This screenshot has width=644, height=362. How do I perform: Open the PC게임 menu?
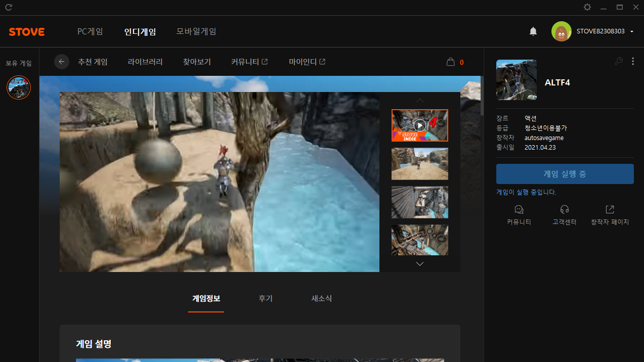[x=90, y=31]
